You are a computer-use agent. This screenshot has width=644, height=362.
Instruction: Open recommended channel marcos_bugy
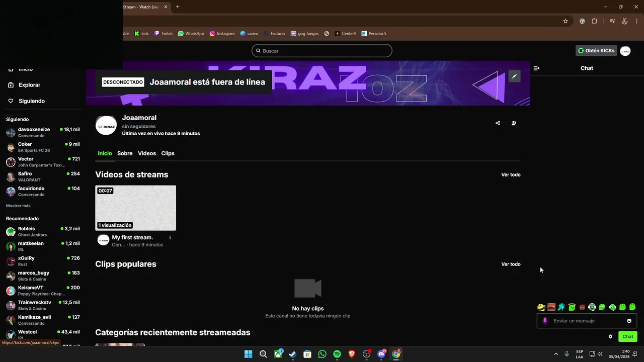(x=43, y=276)
